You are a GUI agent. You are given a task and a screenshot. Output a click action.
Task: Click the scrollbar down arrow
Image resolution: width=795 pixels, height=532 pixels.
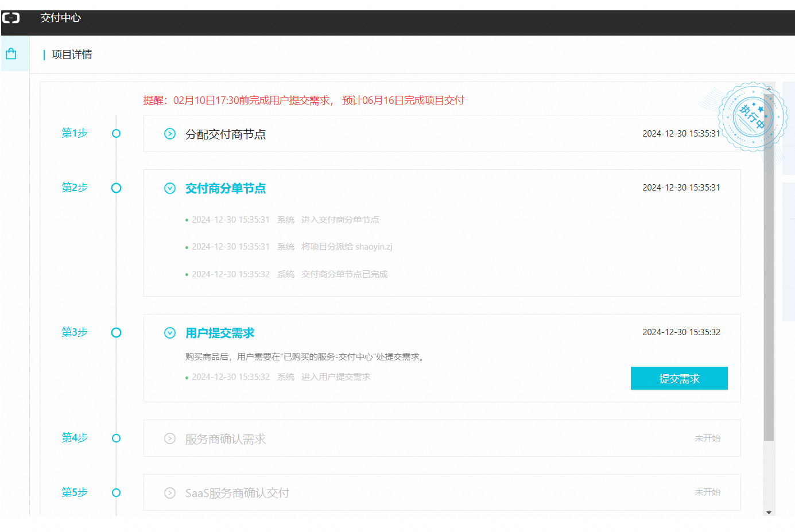[x=769, y=512]
